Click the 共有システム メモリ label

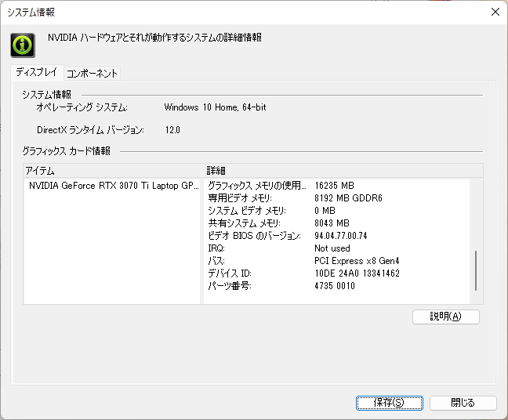pyautogui.click(x=244, y=223)
